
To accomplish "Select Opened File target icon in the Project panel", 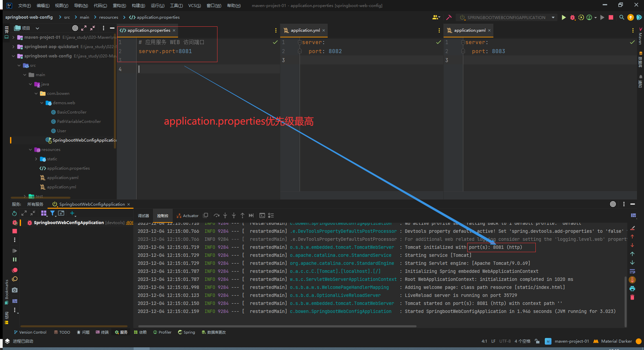I will [x=75, y=28].
